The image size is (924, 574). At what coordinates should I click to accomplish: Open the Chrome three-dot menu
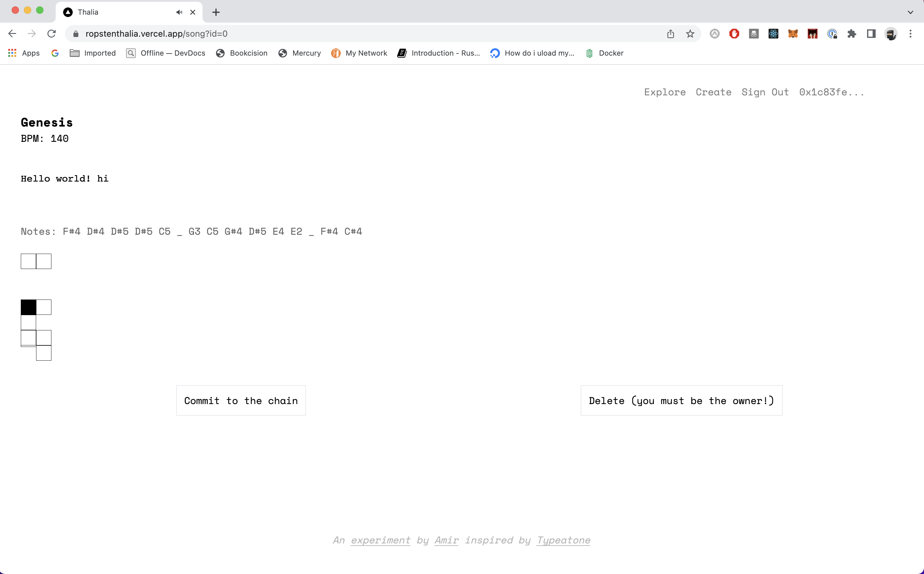click(910, 34)
